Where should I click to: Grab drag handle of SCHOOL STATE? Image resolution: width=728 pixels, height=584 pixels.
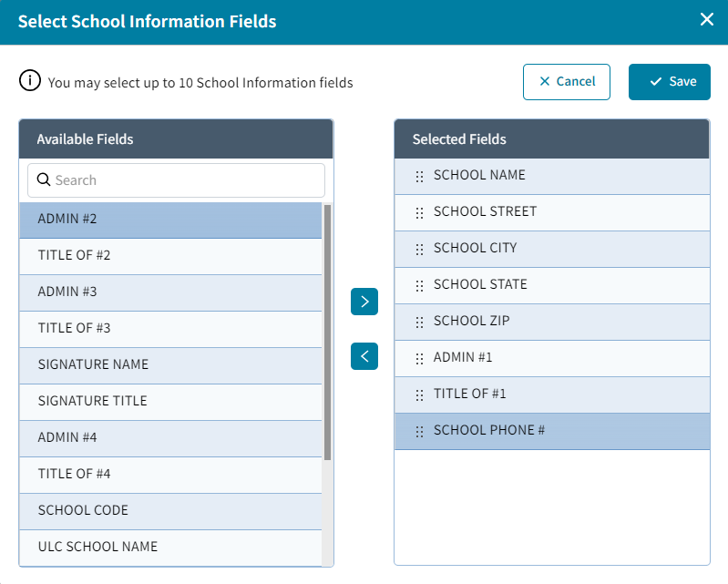click(419, 285)
